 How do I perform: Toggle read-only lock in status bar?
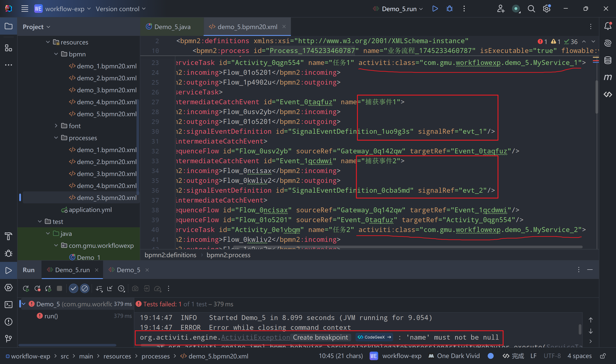click(603, 356)
